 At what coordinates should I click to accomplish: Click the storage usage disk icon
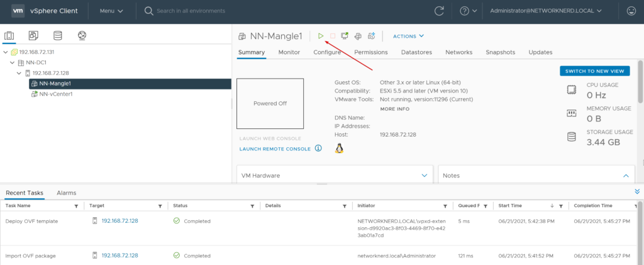click(571, 137)
